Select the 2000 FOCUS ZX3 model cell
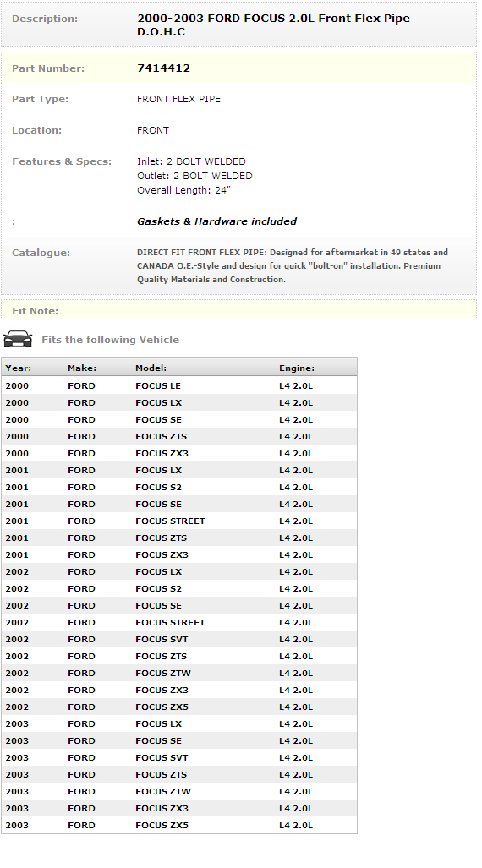The width and height of the screenshot is (482, 868). [162, 453]
